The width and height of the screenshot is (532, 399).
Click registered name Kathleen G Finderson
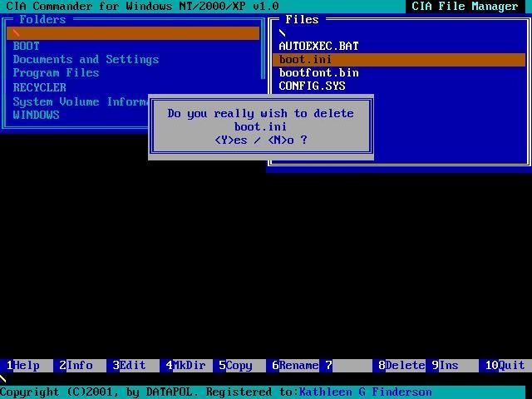[x=366, y=392]
